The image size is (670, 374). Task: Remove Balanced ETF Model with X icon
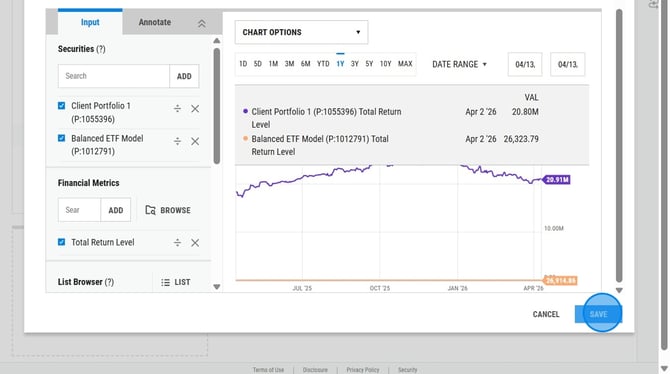(195, 141)
